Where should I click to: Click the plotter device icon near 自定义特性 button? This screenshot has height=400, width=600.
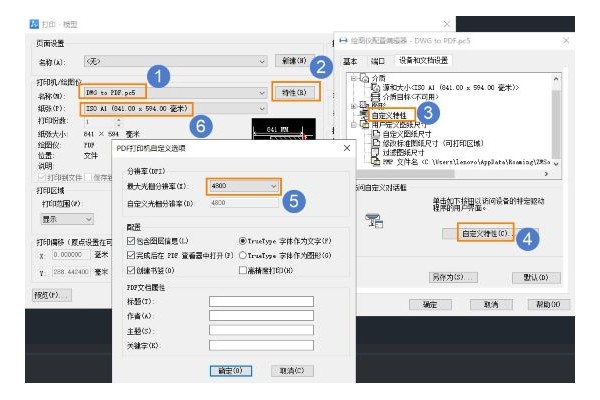click(x=374, y=221)
